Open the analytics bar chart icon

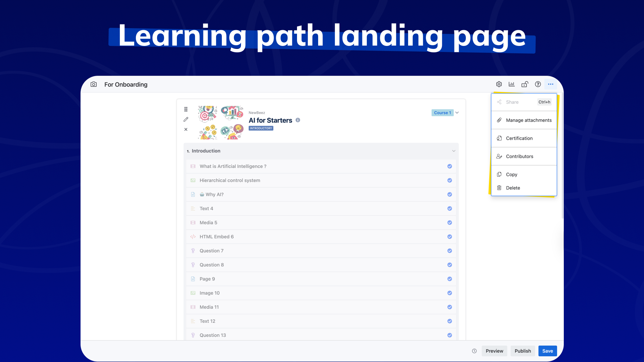511,84
